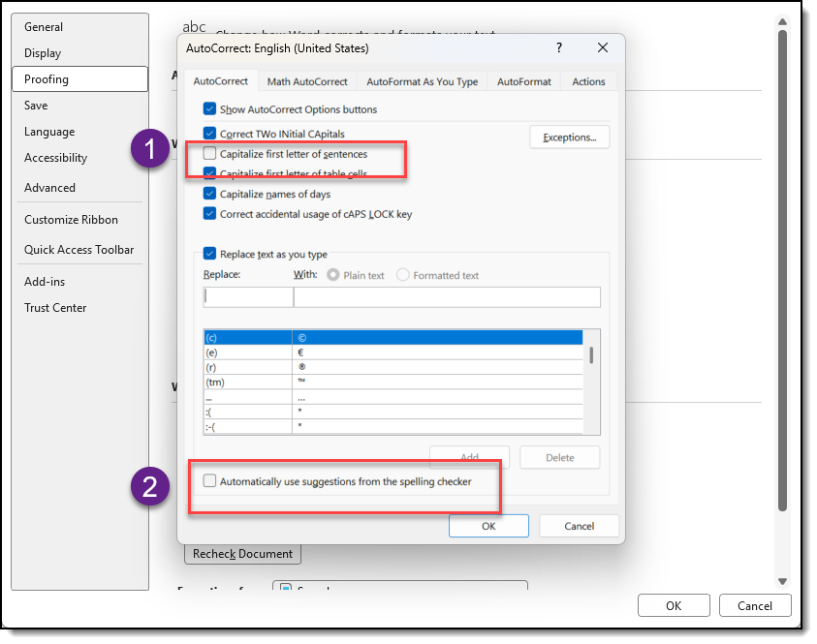Image resolution: width=817 pixels, height=644 pixels.
Task: Select Customize Ribbon in sidebar
Action: 71,220
